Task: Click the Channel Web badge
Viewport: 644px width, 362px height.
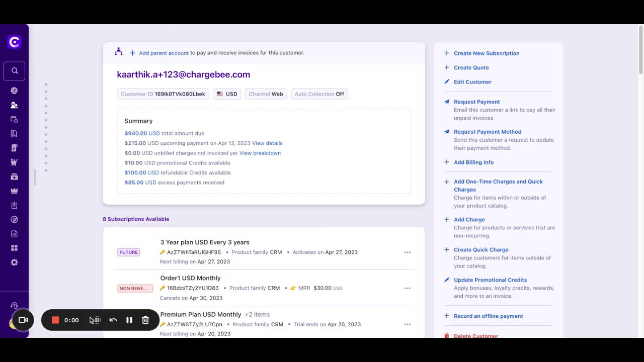Action: point(266,94)
